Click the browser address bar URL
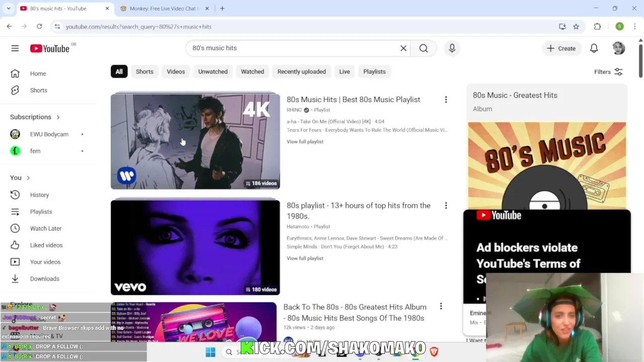The width and height of the screenshot is (644, 362). pyautogui.click(x=138, y=27)
